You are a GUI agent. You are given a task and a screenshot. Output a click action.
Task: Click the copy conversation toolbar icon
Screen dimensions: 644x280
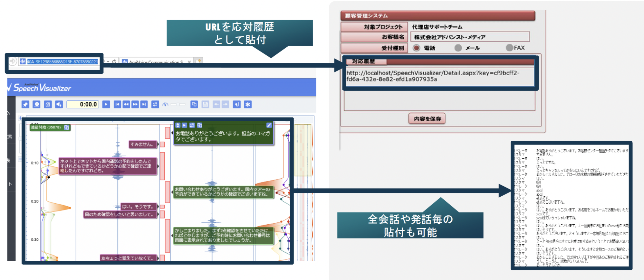[x=194, y=104]
